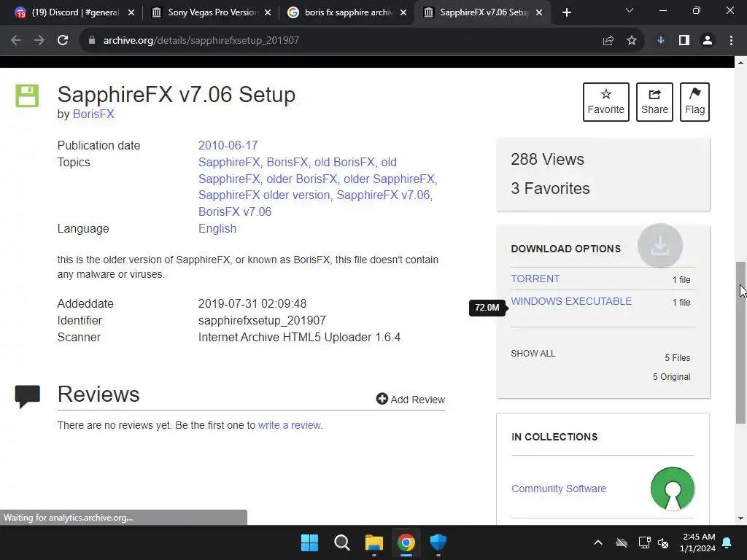Screen dimensions: 747x560
Task: Open Chrome three-dot menu
Action: pos(731,41)
